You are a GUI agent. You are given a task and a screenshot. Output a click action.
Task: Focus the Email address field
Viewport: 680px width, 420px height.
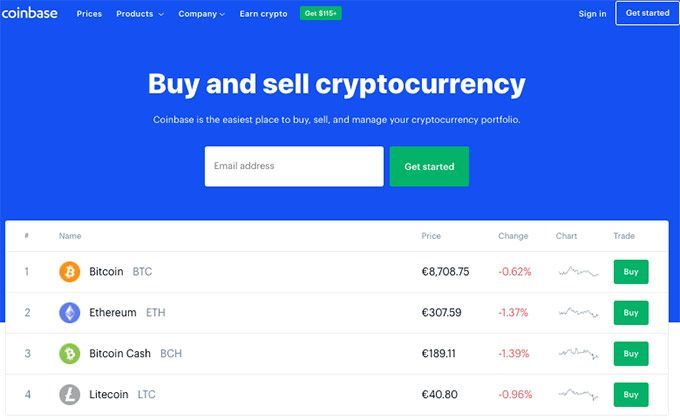click(294, 166)
